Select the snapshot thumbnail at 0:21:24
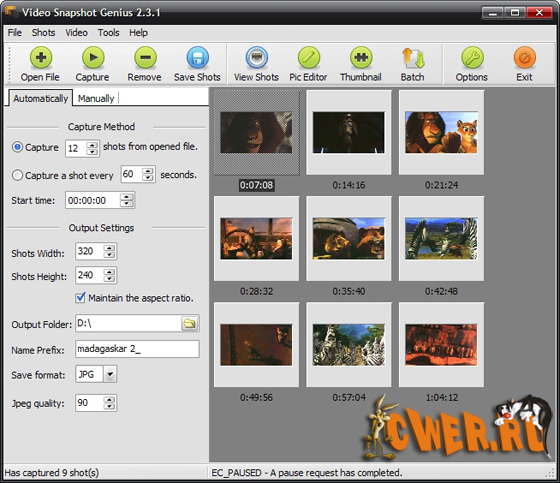The width and height of the screenshot is (560, 483). pyautogui.click(x=441, y=133)
